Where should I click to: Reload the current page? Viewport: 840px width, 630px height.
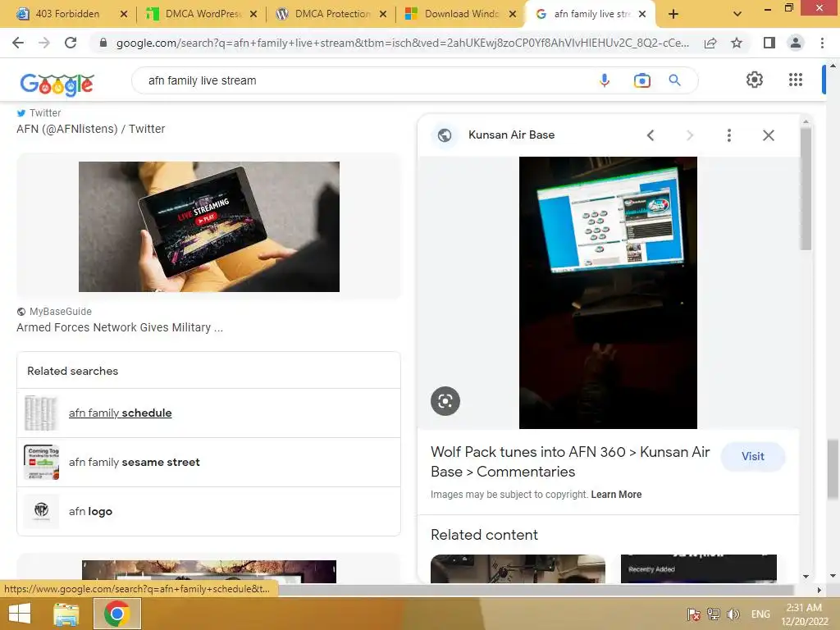pyautogui.click(x=71, y=43)
